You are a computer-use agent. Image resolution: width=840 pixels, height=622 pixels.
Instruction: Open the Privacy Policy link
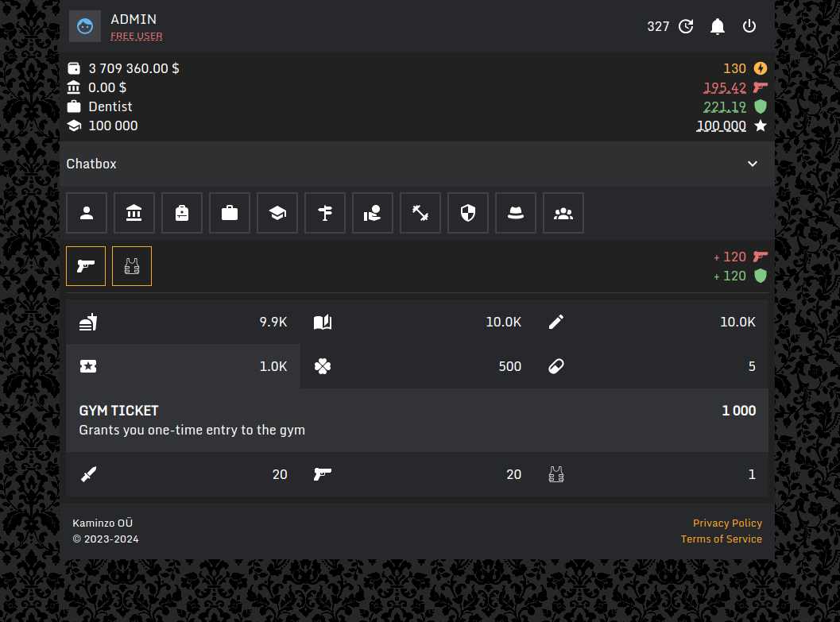[x=726, y=523]
